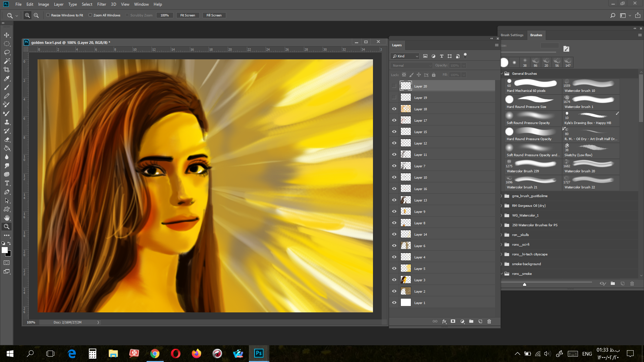Filter layers by type layers
This screenshot has height=362, width=644.
click(x=441, y=56)
